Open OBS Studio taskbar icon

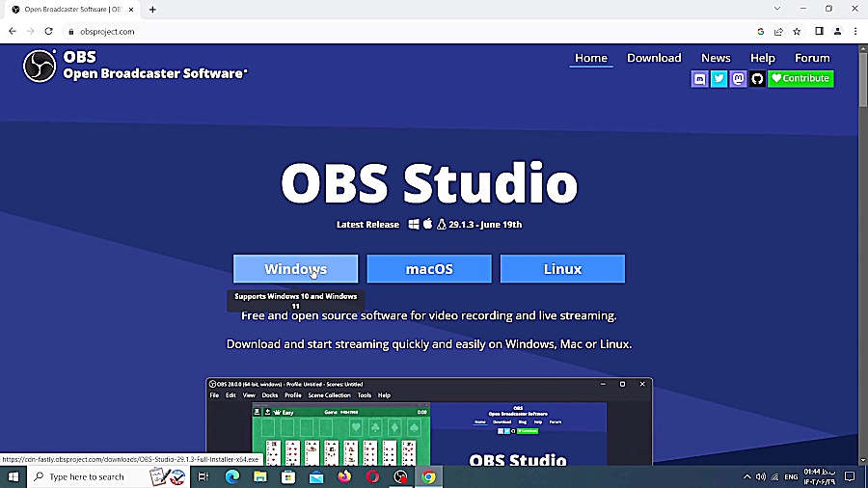coord(401,476)
